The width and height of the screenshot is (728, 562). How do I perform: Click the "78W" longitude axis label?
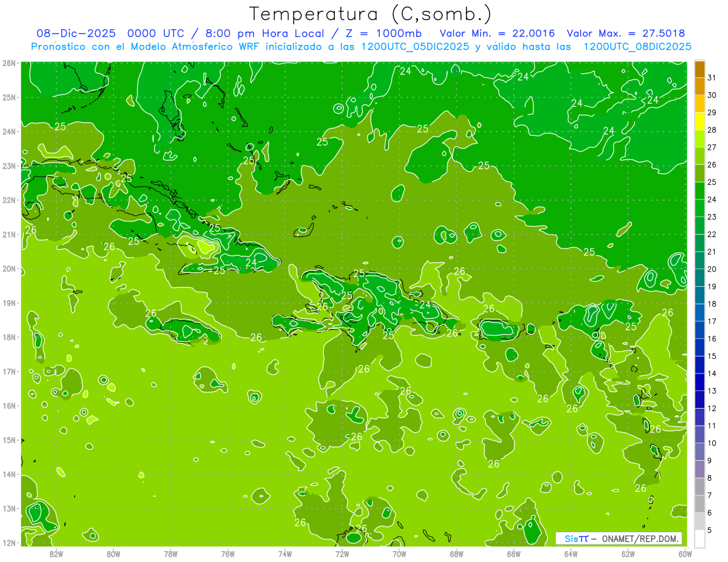click(x=170, y=554)
